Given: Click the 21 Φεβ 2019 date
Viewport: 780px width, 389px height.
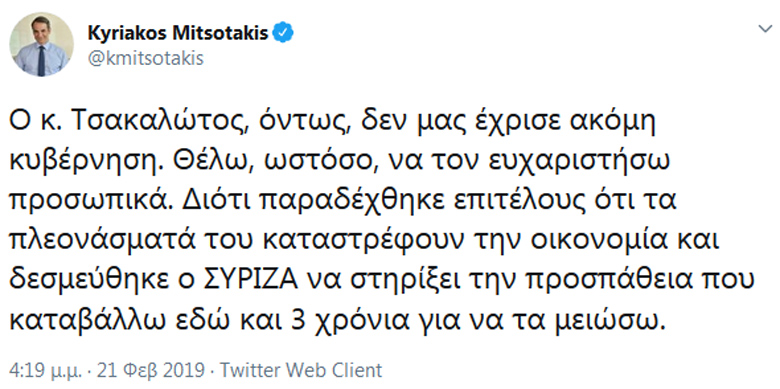Looking at the screenshot, I should pos(151,371).
